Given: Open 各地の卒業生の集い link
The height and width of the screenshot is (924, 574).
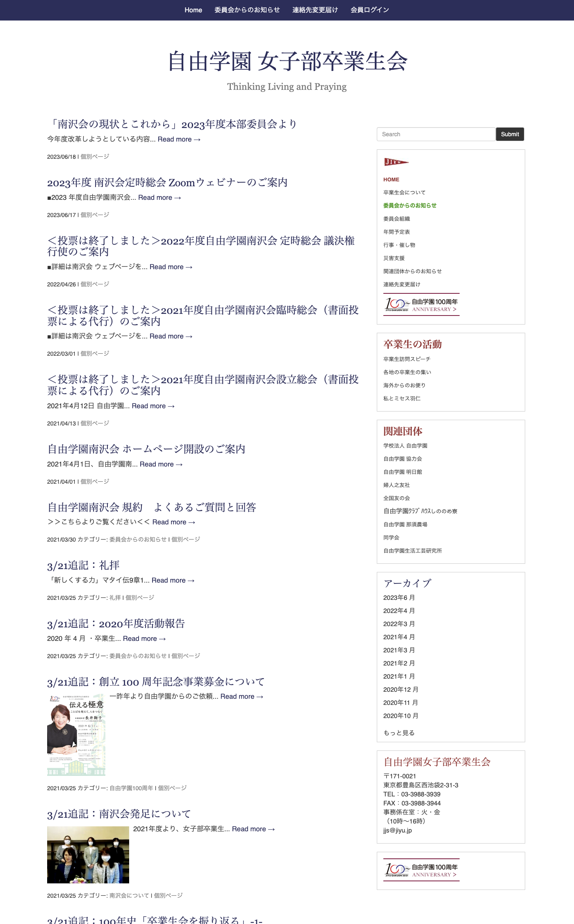Looking at the screenshot, I should click(407, 372).
